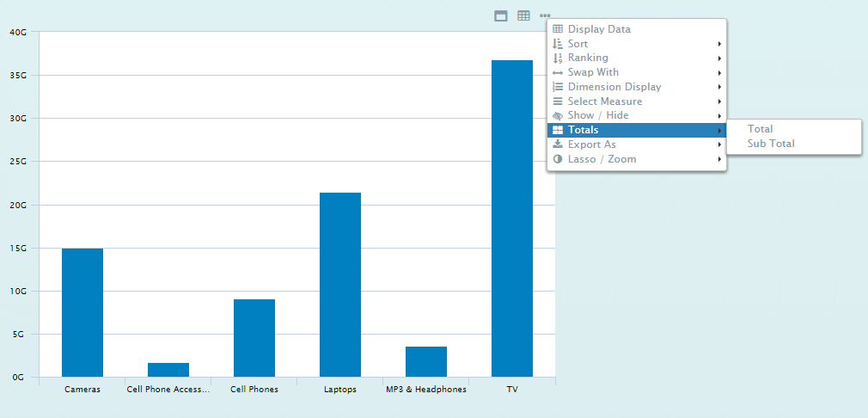Click the Ranking menu icon
Screen dimensions: 868x418
558,58
